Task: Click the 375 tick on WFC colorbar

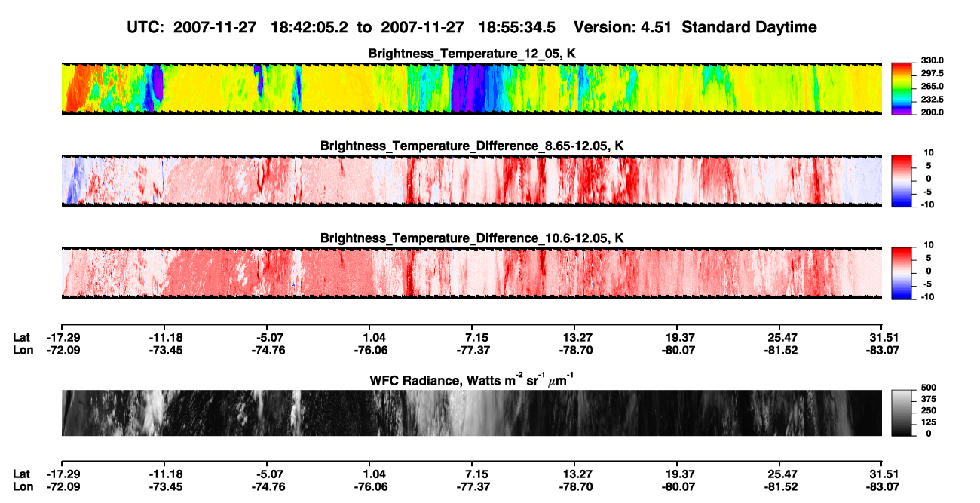Action: coord(928,400)
